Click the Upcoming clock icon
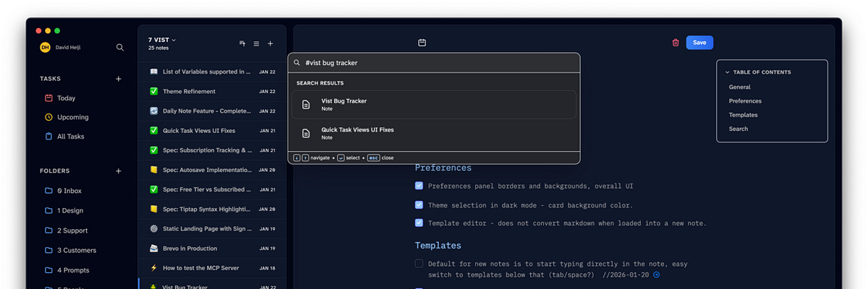868x289 pixels. 48,117
